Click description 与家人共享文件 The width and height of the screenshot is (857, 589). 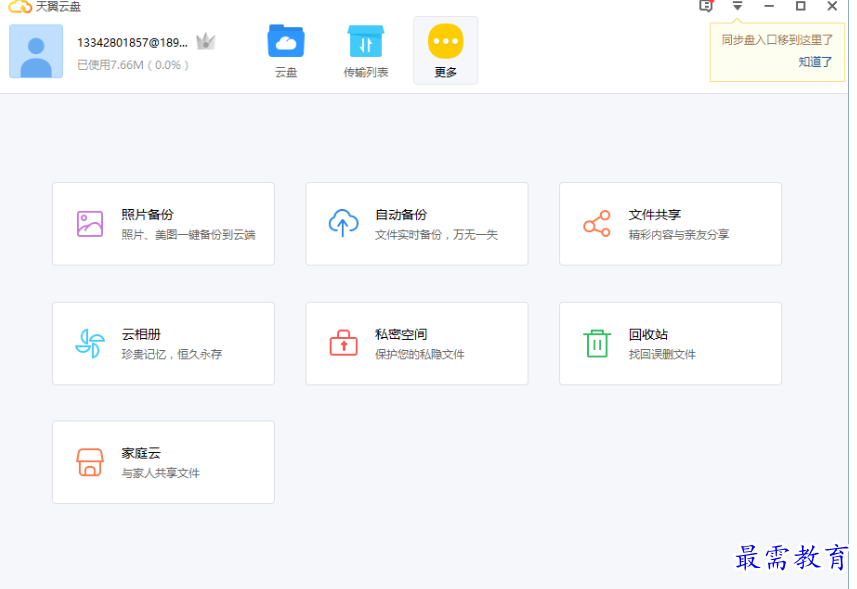point(160,473)
